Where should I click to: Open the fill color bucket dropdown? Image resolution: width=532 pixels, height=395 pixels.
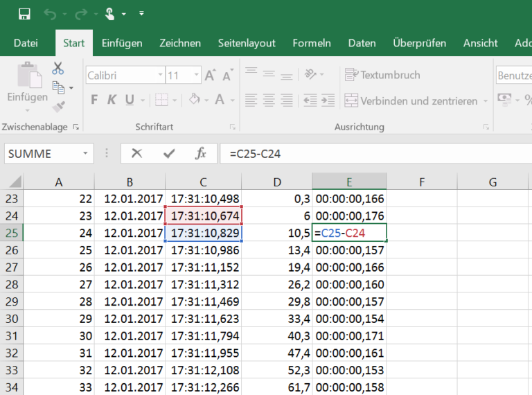[206, 100]
